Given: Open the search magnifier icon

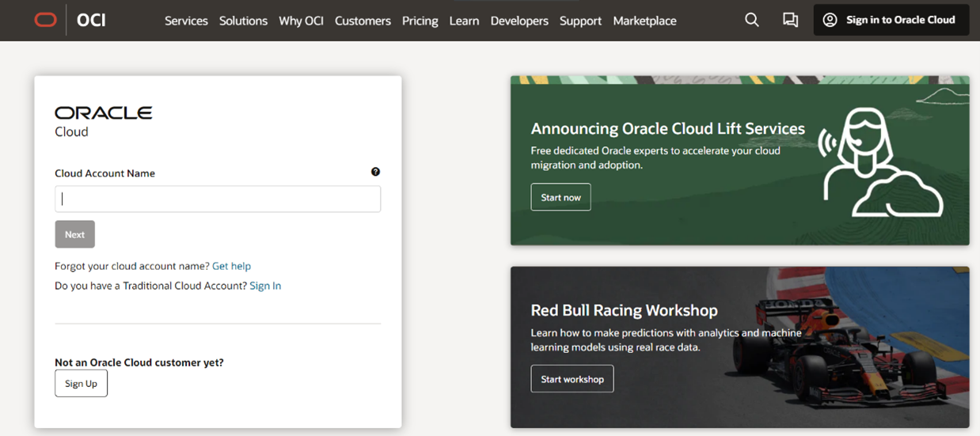Looking at the screenshot, I should (x=752, y=20).
